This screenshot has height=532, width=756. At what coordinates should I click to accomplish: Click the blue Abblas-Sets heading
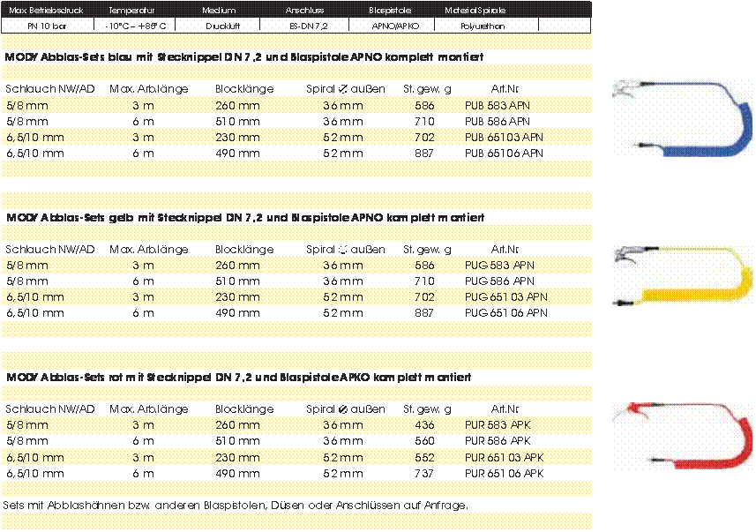[x=244, y=57]
